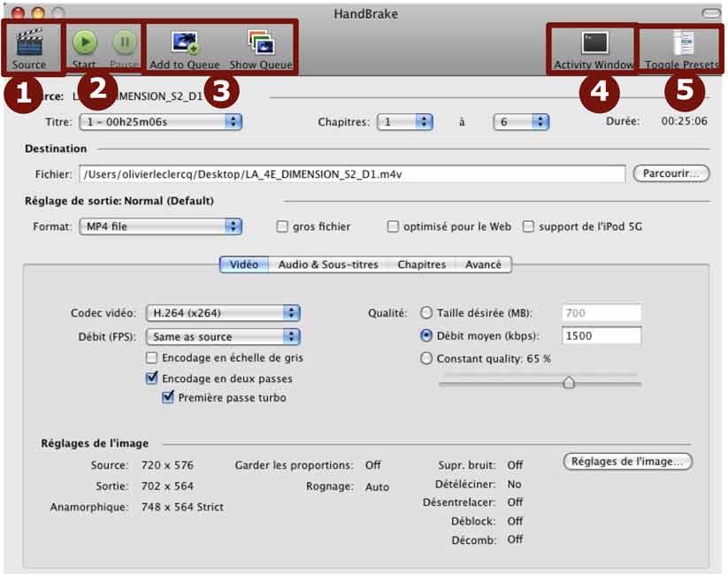The height and width of the screenshot is (574, 728).
Task: Open the ending chapter dropdown showing 6
Action: (x=521, y=122)
